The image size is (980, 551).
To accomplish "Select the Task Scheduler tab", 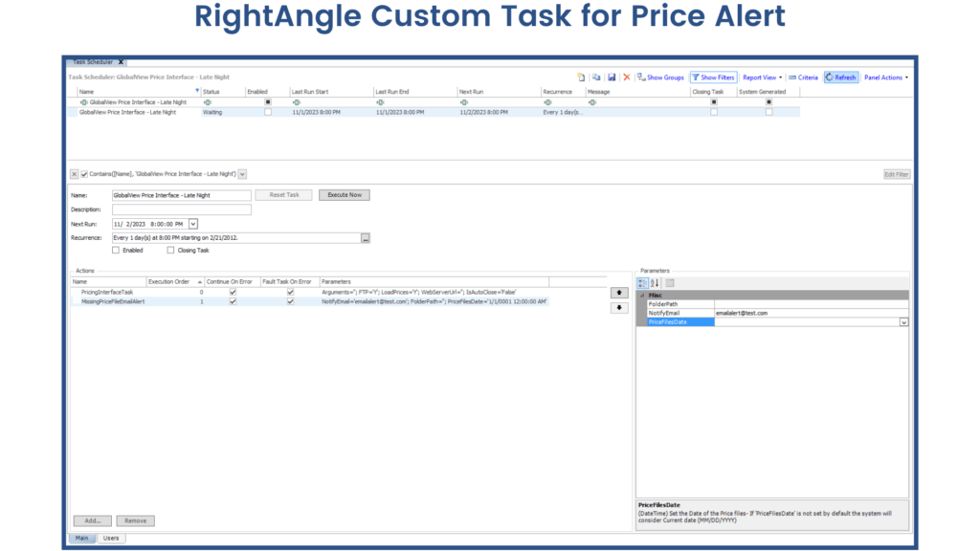I will (92, 62).
